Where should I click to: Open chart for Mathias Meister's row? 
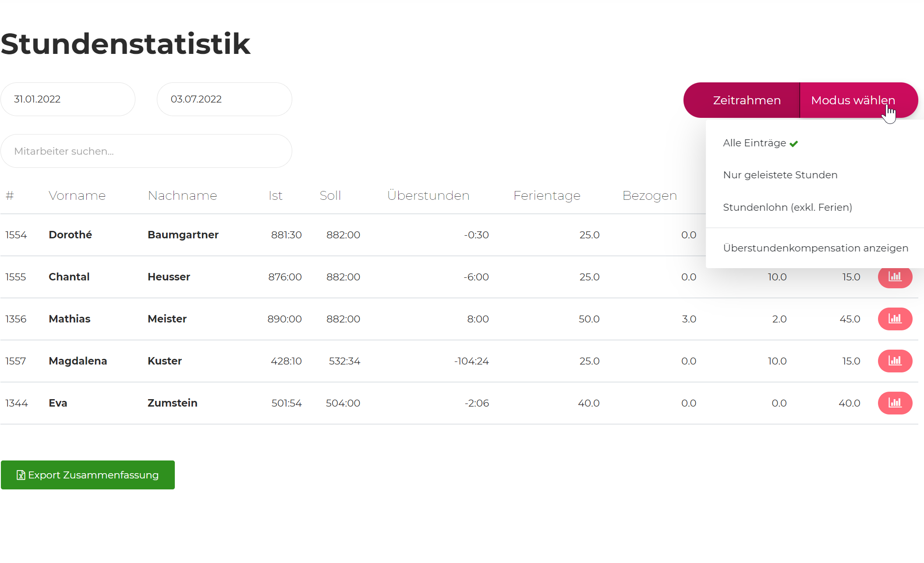[895, 319]
